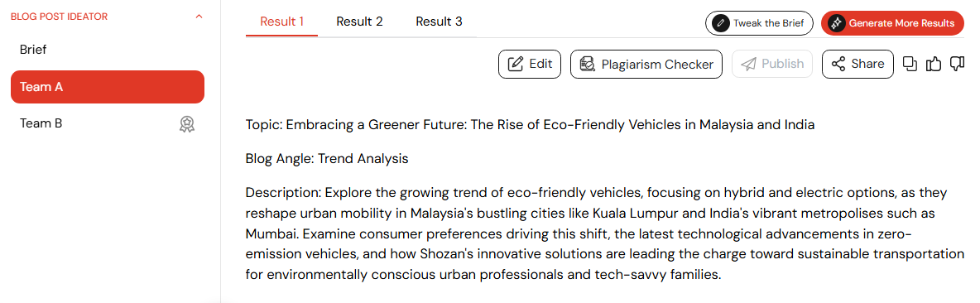Switch to the Result 3 tab

[x=439, y=22]
